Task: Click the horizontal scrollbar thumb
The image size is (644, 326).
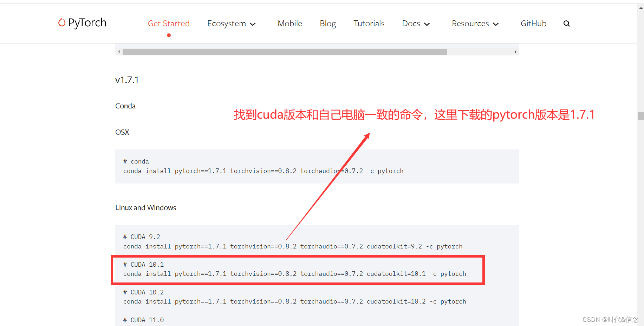Action: click(x=285, y=52)
